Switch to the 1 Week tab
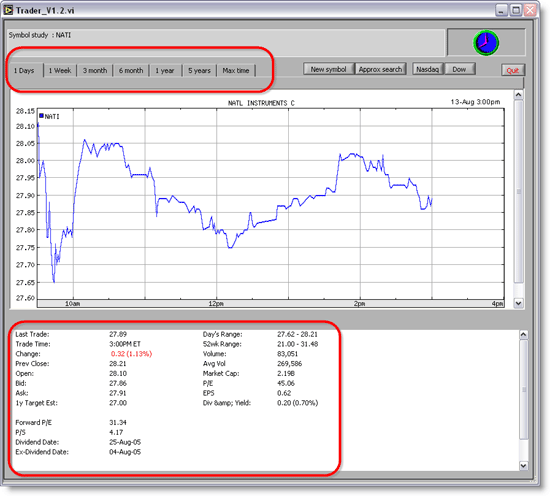 (60, 71)
